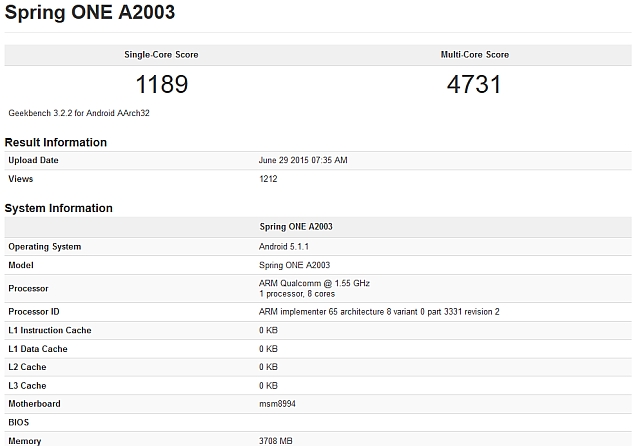Click the msm8994 motherboard value
635x446 pixels.
[277, 404]
